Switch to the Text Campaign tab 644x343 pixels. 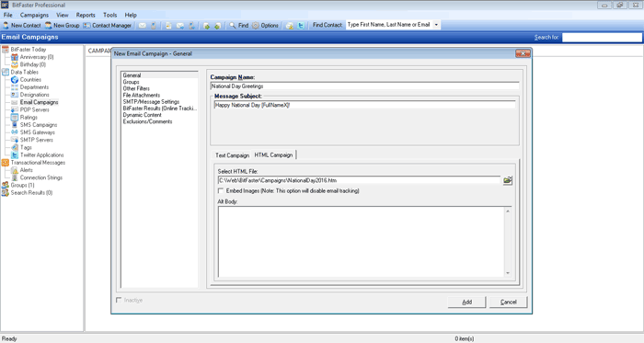[x=232, y=155]
